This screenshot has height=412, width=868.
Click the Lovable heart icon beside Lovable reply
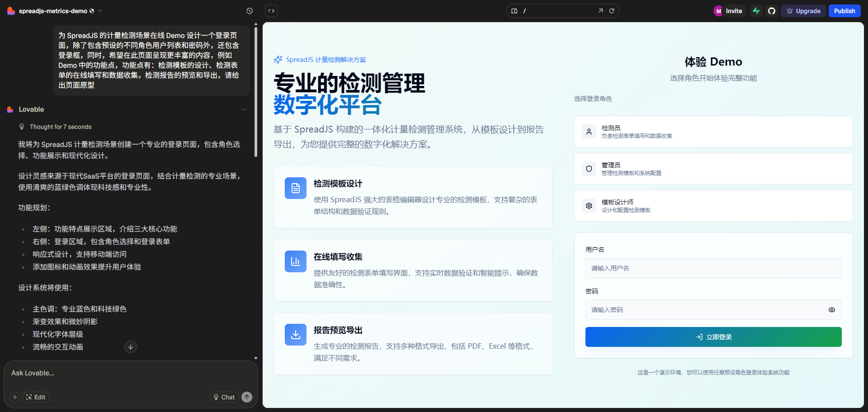pyautogui.click(x=10, y=109)
